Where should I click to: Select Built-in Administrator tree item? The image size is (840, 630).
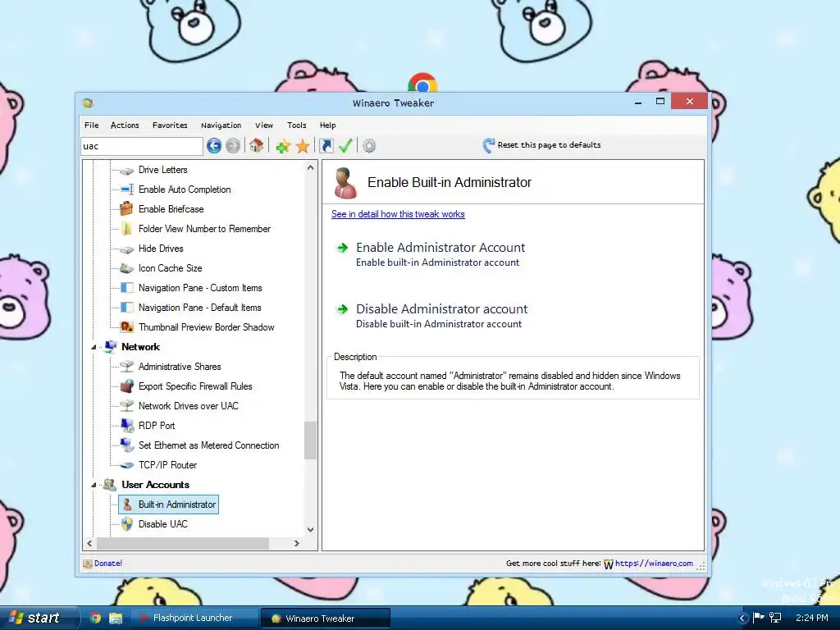tap(177, 504)
